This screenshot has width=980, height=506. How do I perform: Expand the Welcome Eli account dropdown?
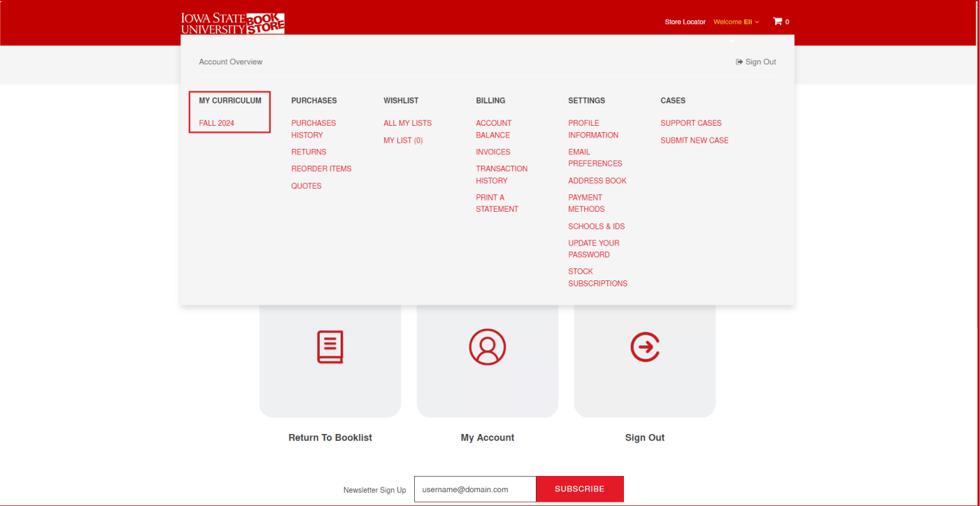pos(735,22)
